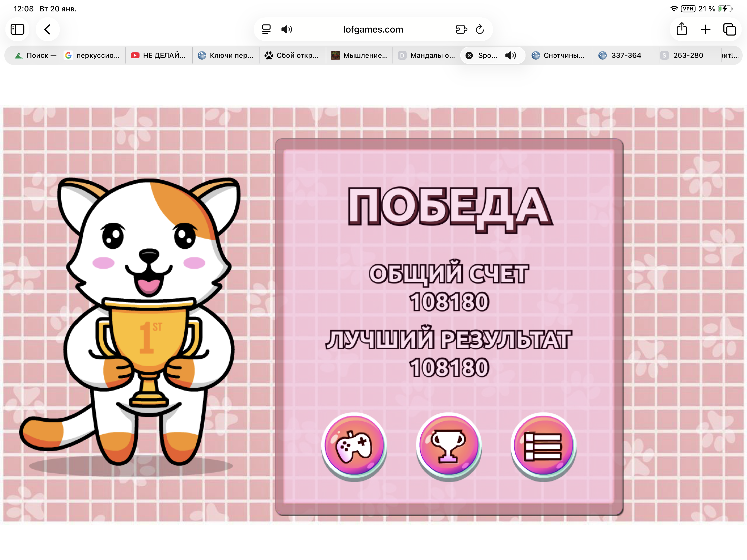
Task: Open the Снэтчины tab
Action: 559,55
